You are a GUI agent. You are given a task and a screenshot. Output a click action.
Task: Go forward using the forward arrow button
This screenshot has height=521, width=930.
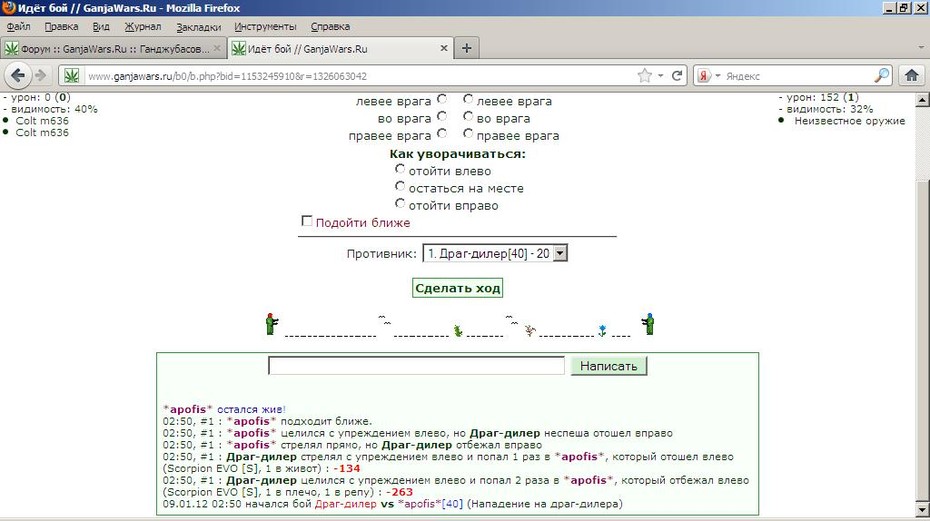click(x=40, y=75)
